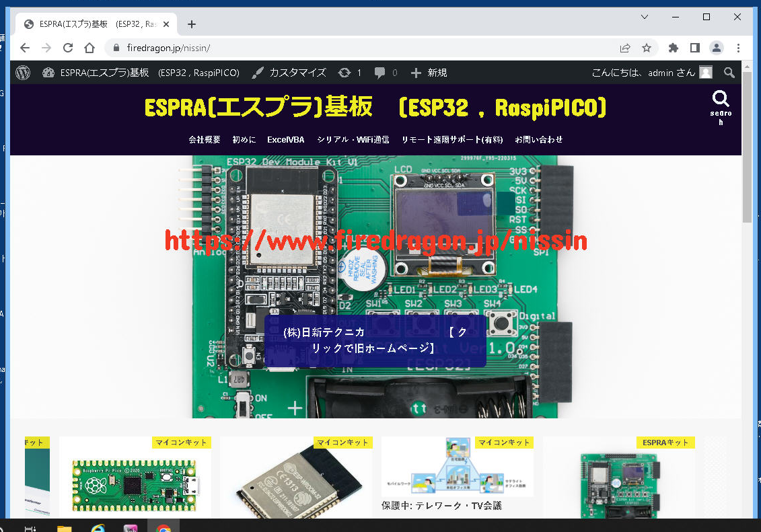Click the browser forward arrow

(x=46, y=48)
